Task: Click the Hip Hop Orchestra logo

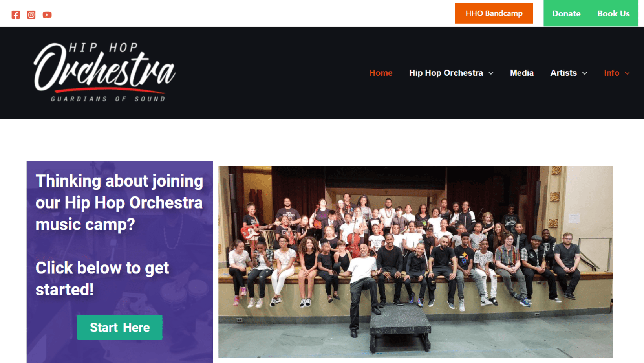Action: pos(104,72)
